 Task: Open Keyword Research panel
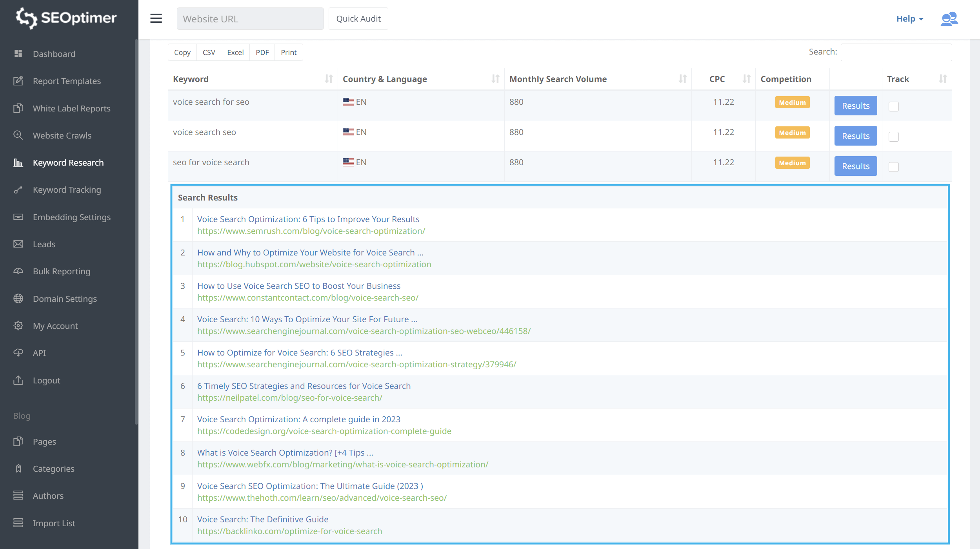click(68, 162)
